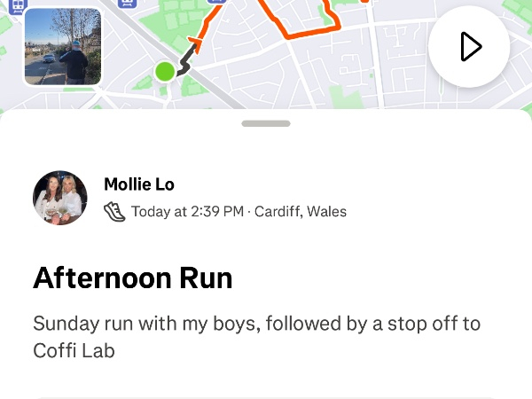
Task: Tap the Today at 2:39 PM timestamp
Action: 188,211
